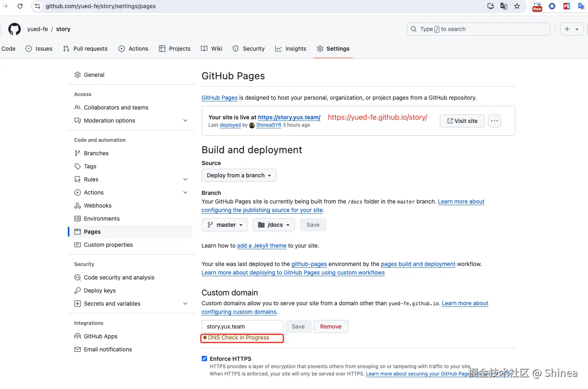Open the red 'New' browser extension
Image resolution: width=588 pixels, height=389 pixels.
click(537, 7)
